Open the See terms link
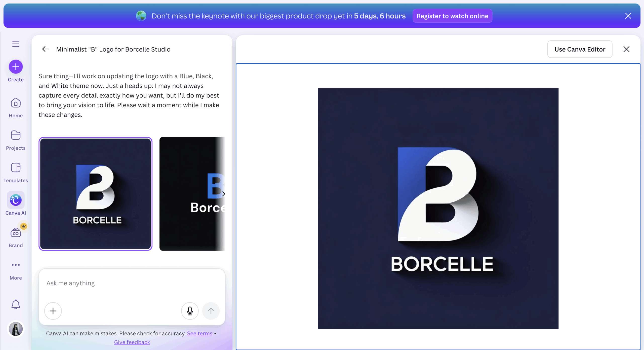The width and height of the screenshot is (644, 350). (x=199, y=333)
